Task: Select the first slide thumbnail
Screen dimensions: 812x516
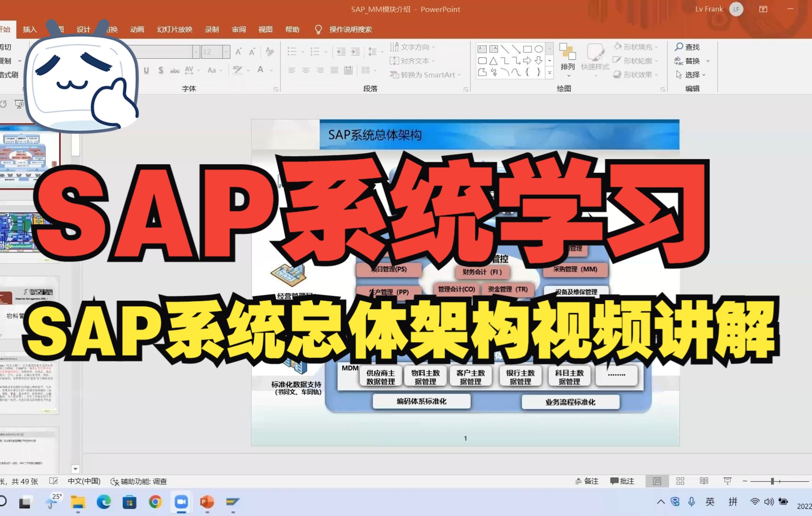Action: click(30, 157)
